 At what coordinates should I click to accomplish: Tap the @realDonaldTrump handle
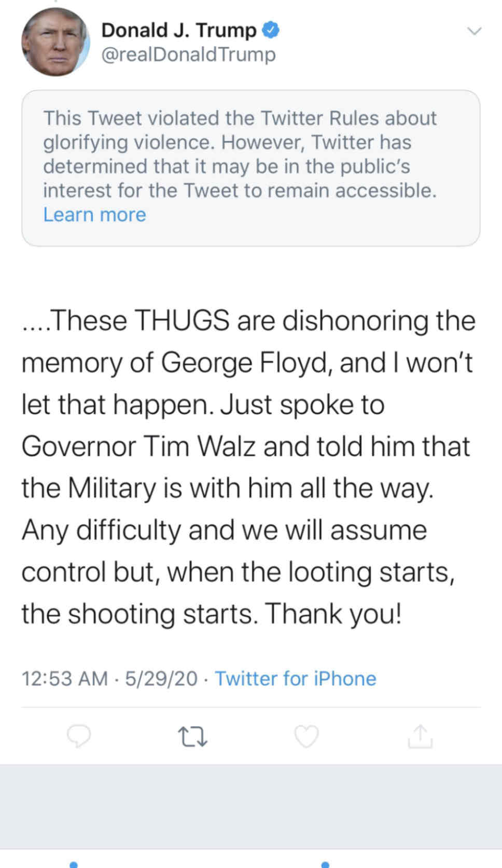(188, 54)
